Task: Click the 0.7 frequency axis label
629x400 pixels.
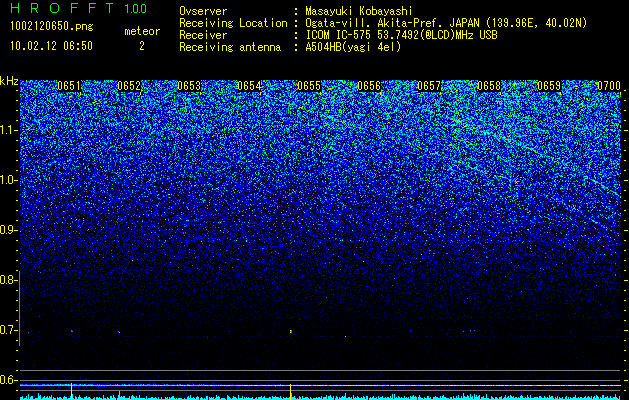Action: click(7, 330)
